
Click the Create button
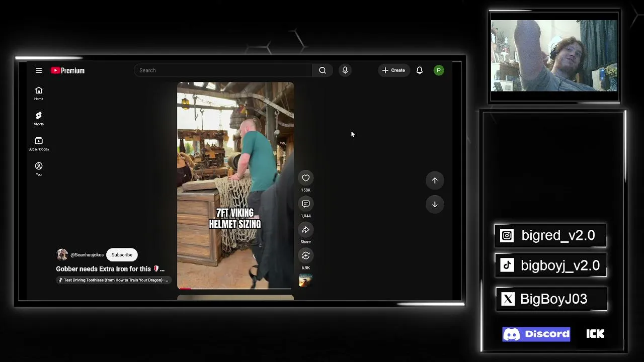[x=394, y=70]
